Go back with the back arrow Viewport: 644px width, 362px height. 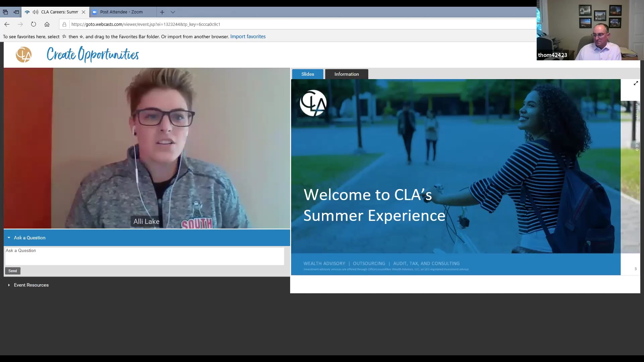tap(7, 24)
